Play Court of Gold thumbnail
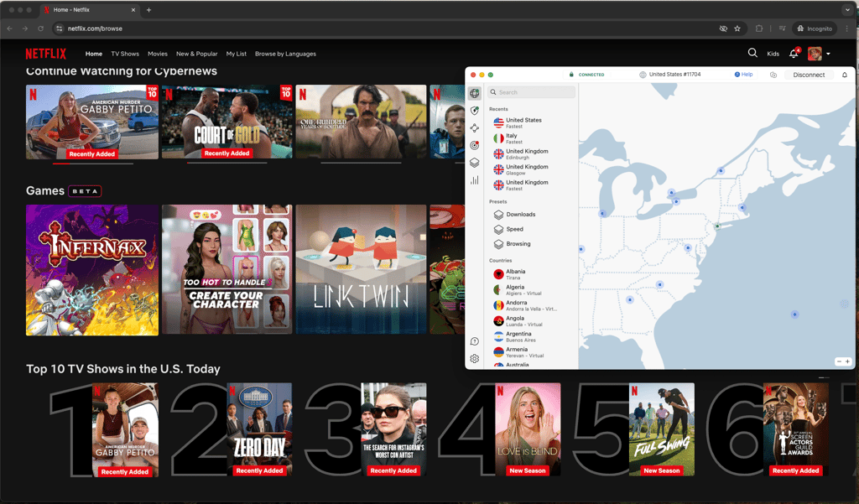The height and width of the screenshot is (504, 859). click(x=226, y=122)
